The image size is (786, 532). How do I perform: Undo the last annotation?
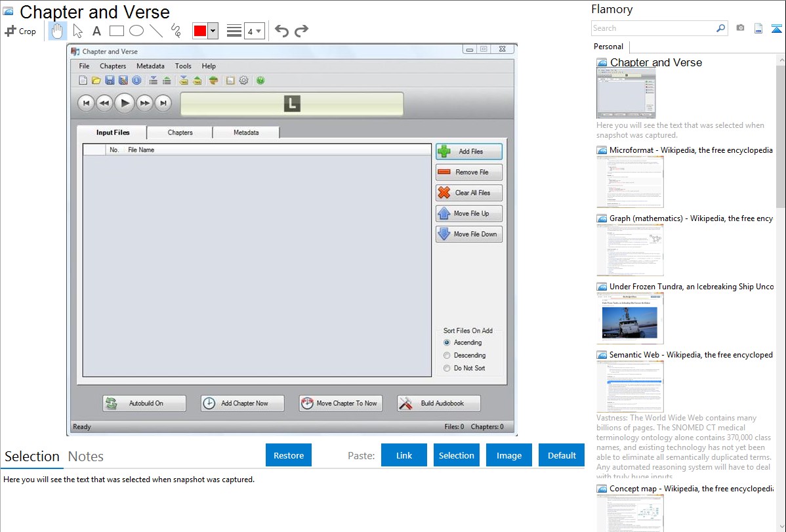coord(281,31)
